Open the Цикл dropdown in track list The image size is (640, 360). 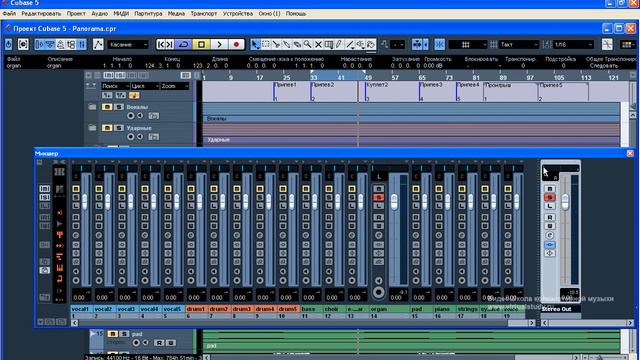[x=144, y=86]
